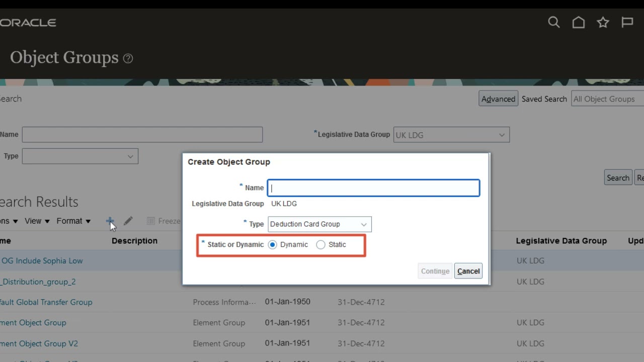This screenshot has height=362, width=644.
Task: Click the Create plus icon in toolbar
Action: [x=110, y=221]
